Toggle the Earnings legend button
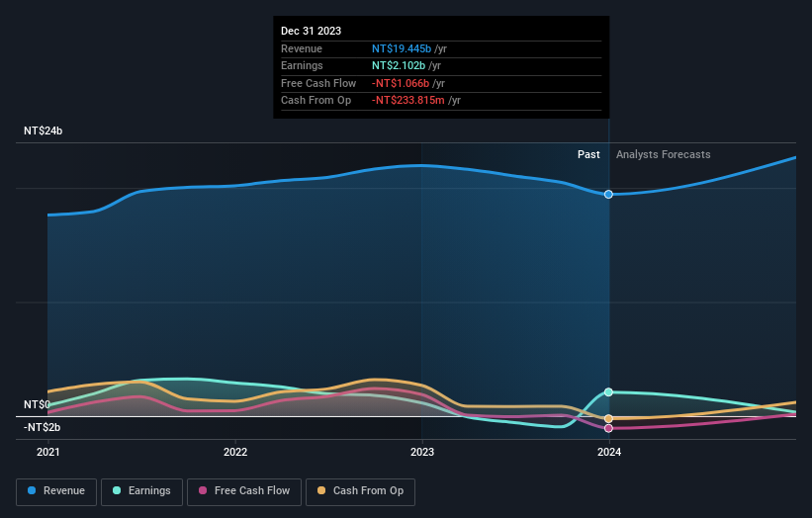Viewport: 812px width, 518px height. (141, 491)
